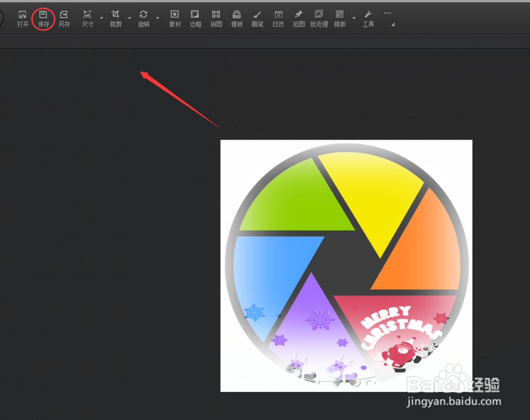
Task: Open the 拼图 collage tool
Action: (x=216, y=19)
